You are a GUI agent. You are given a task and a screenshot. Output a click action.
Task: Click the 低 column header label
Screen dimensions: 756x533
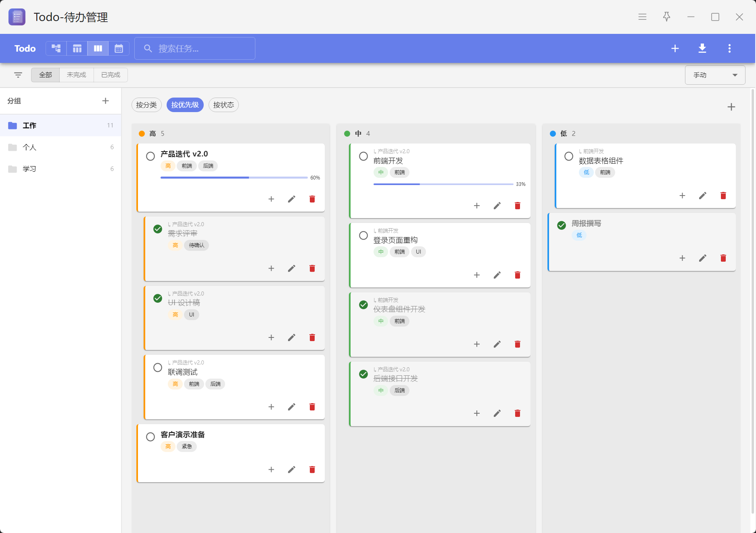point(564,133)
